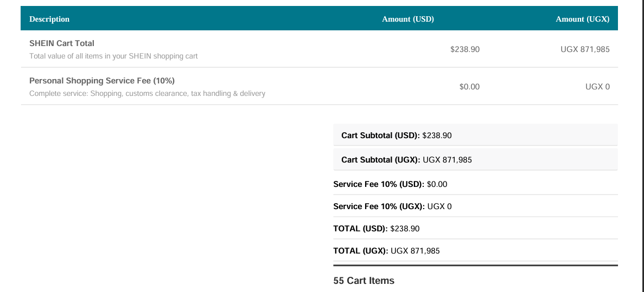This screenshot has width=644, height=292.
Task: Click the Cart Subtotal (USD) summary row
Action: point(476,135)
